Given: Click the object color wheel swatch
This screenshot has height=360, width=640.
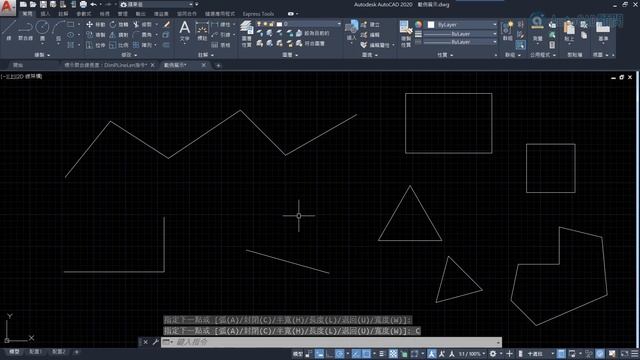Looking at the screenshot, I should point(418,24).
